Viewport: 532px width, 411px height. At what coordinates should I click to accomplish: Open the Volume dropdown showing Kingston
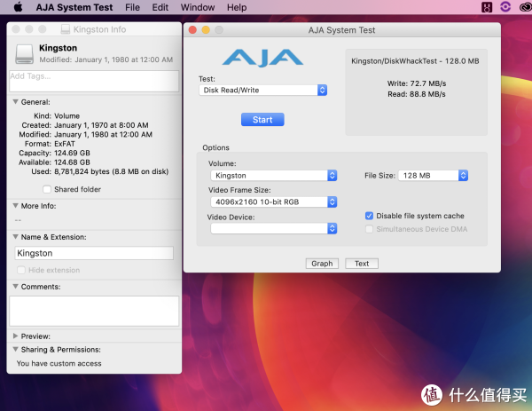point(273,175)
